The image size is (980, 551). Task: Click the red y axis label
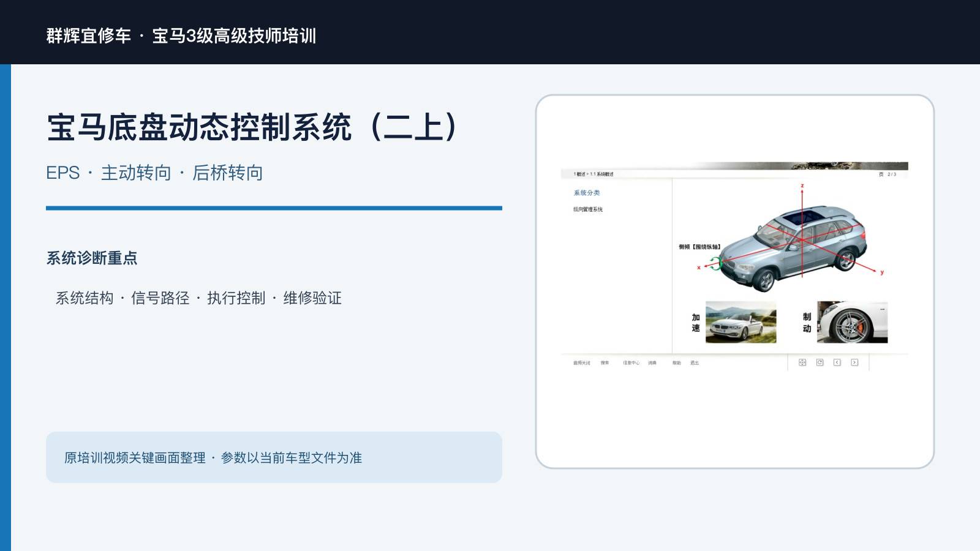point(882,272)
